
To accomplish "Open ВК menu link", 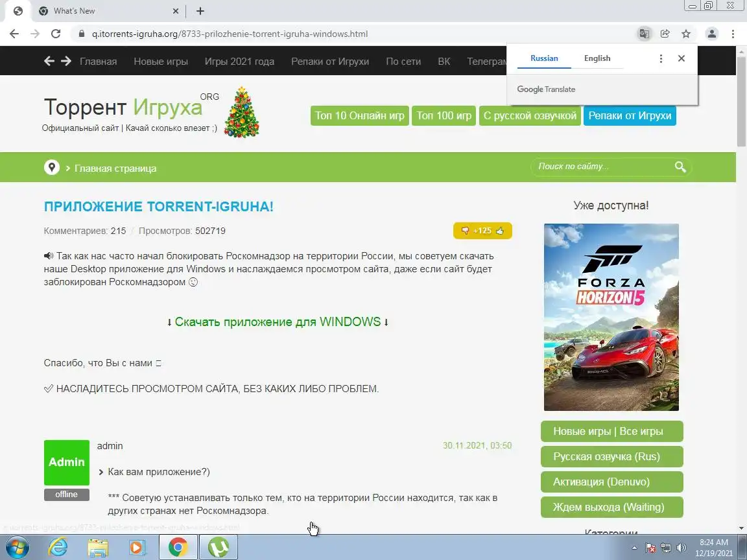I will (x=444, y=62).
